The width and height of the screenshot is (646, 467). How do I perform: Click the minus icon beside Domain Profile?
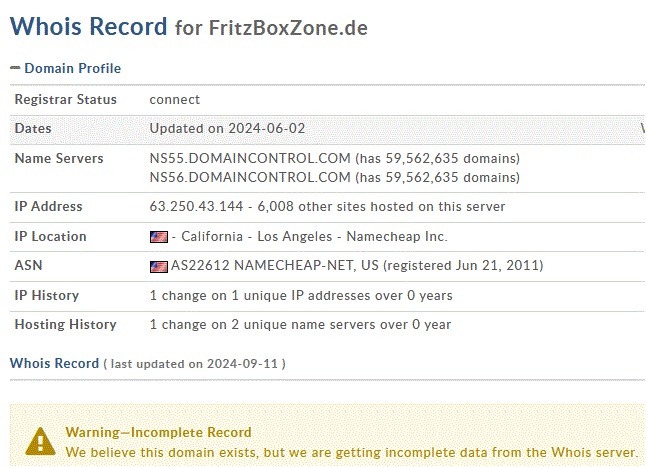(15, 68)
